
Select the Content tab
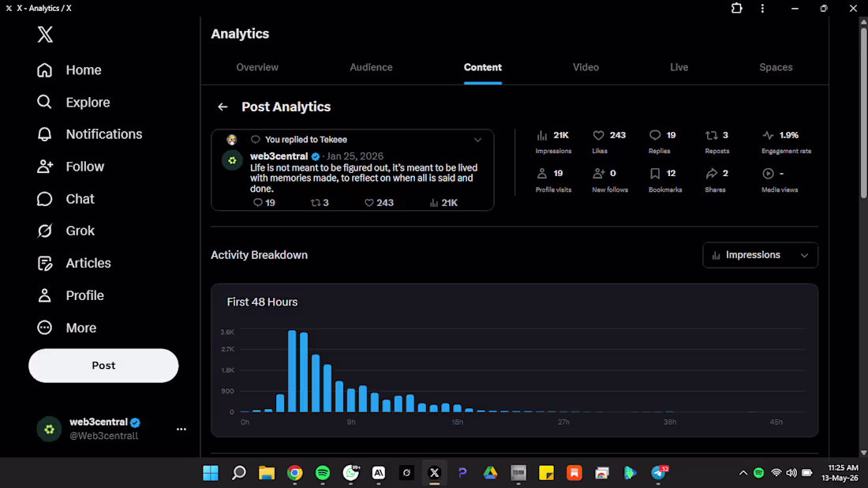pos(483,67)
